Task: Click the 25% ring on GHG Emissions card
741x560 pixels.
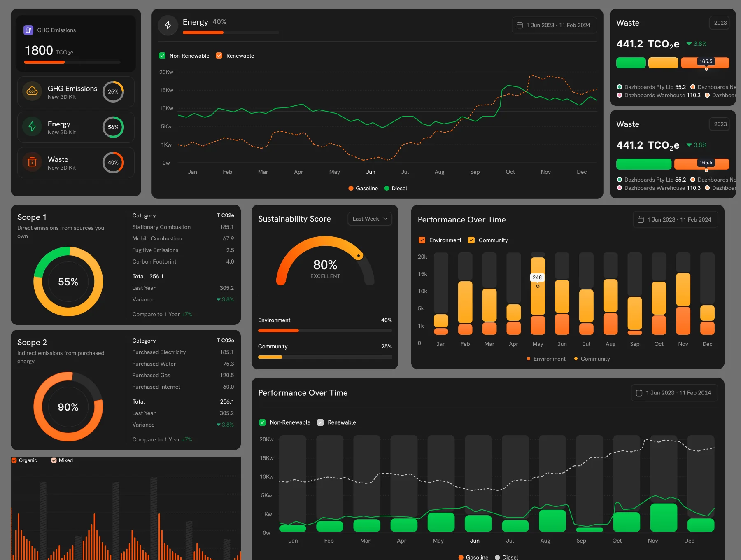Action: (113, 91)
